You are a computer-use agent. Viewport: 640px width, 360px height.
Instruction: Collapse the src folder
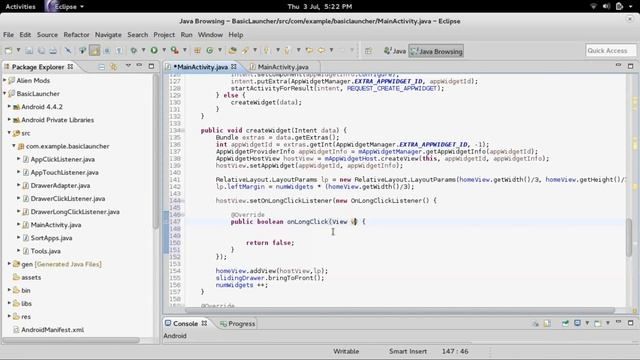coord(9,133)
